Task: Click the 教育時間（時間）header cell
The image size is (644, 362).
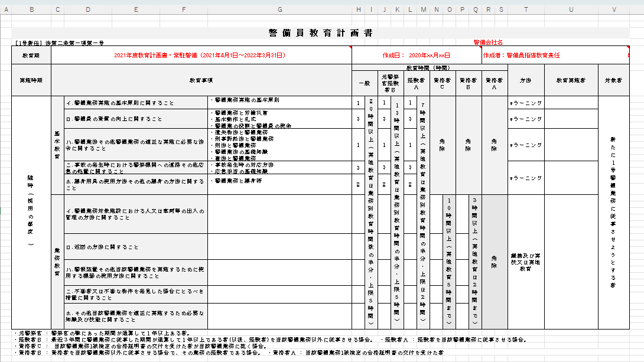Action: (430, 68)
